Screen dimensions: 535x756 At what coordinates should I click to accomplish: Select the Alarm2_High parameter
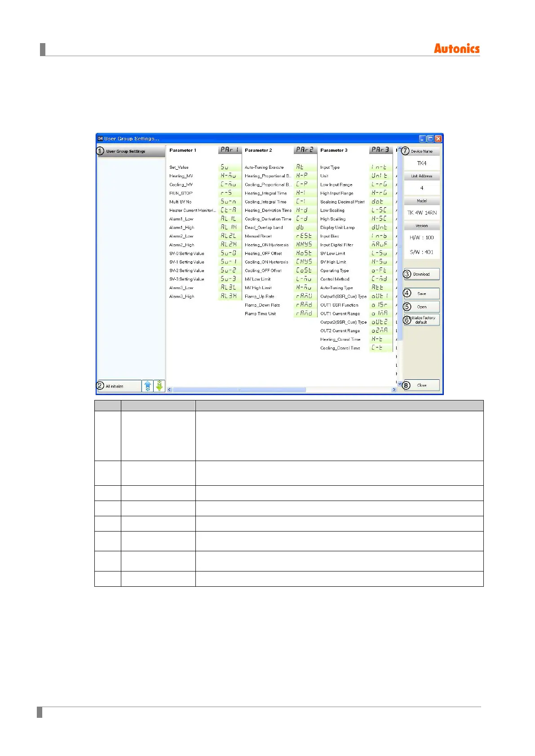tap(181, 245)
